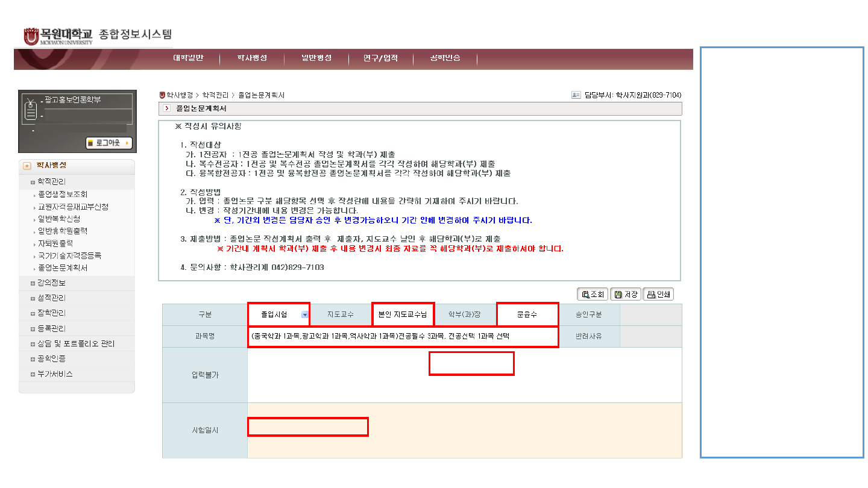Click the 조회 search button
This screenshot has height=488, width=868.
pyautogui.click(x=593, y=295)
